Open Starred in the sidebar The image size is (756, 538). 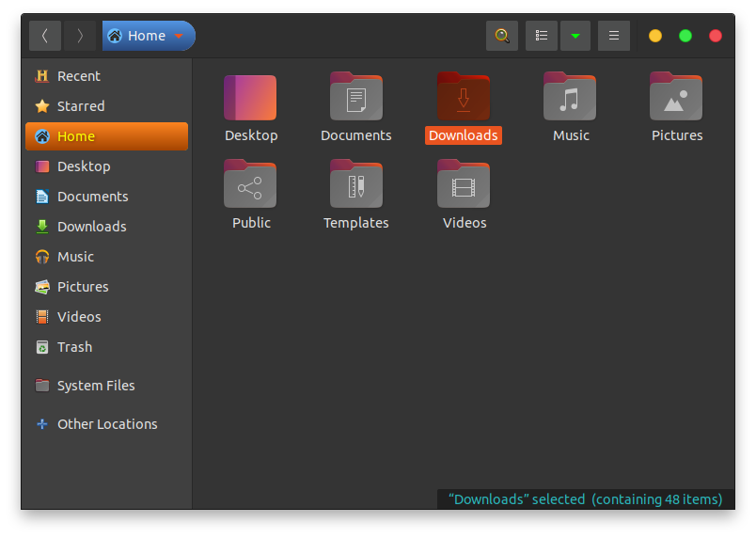pos(106,106)
